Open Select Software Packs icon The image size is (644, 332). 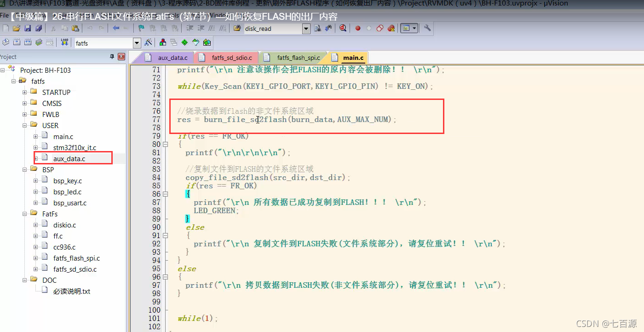pyautogui.click(x=195, y=43)
